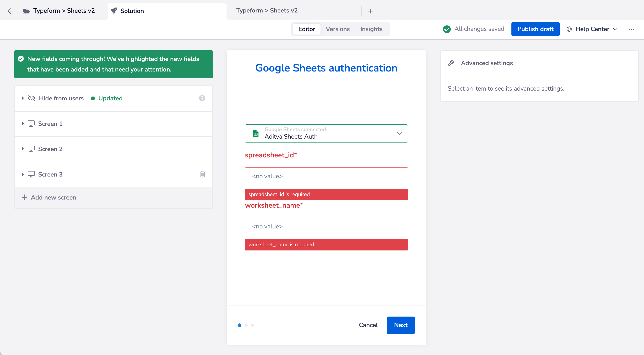Click the spreadsheet_id input field
The image size is (644, 355).
coord(326,176)
